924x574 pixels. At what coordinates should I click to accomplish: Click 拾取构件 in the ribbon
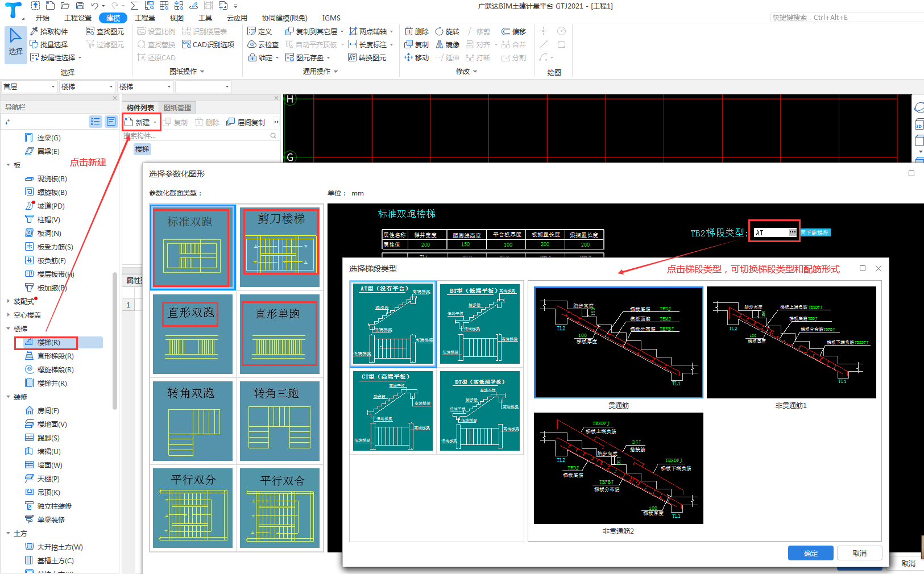click(49, 31)
